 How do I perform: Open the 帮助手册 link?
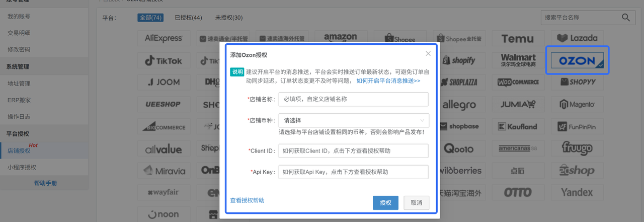point(45,183)
